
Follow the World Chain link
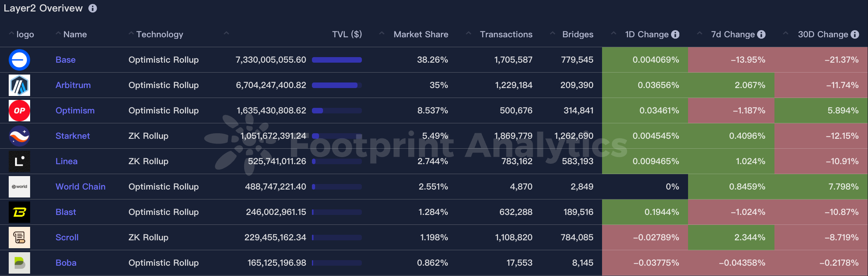tap(80, 187)
